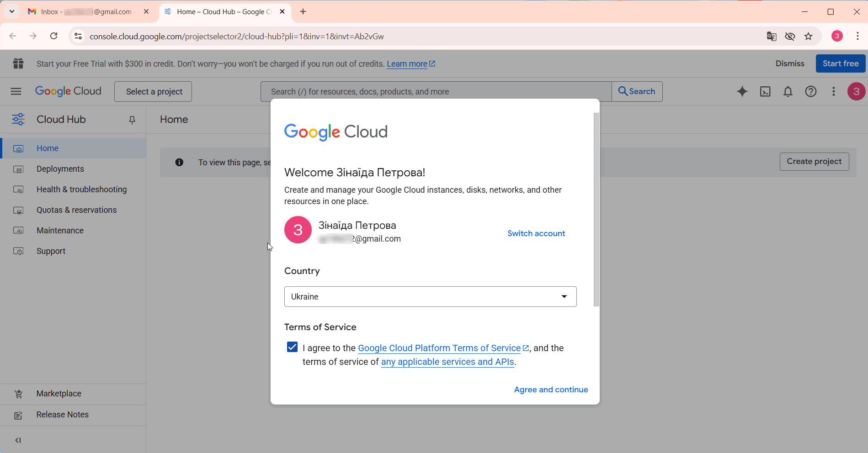Collapse the left sidebar panel
Viewport: 868px width, 453px height.
coord(18,440)
